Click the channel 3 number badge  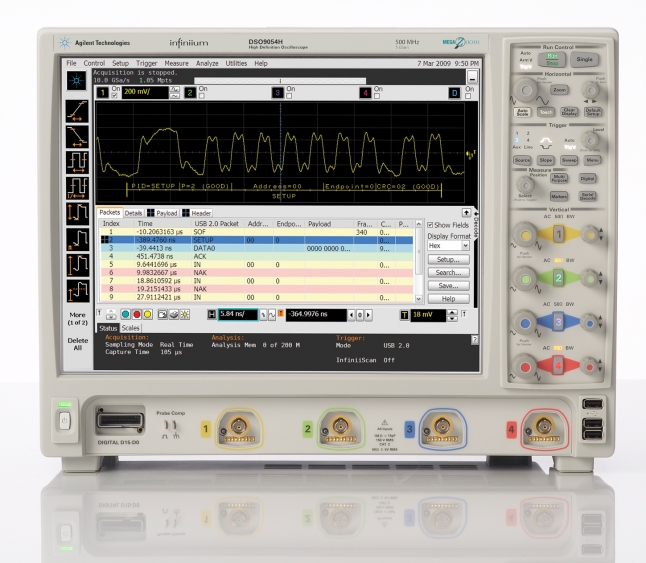[x=278, y=93]
